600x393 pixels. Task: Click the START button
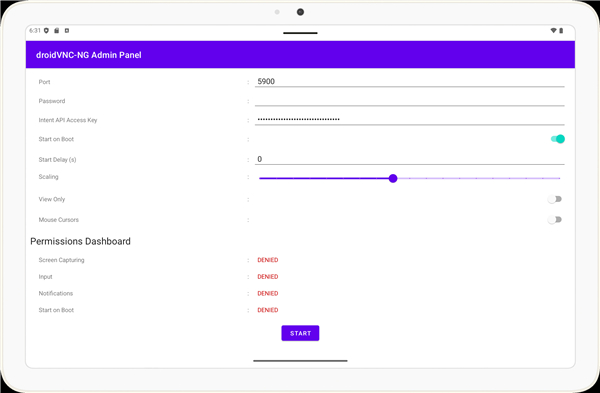pyautogui.click(x=300, y=333)
